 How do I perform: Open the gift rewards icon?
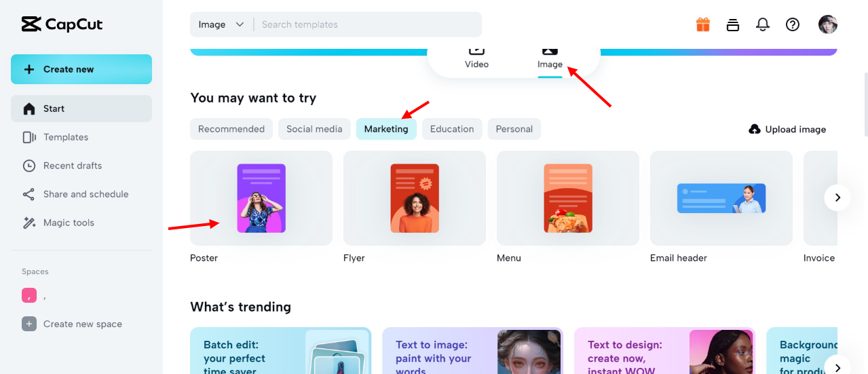702,25
